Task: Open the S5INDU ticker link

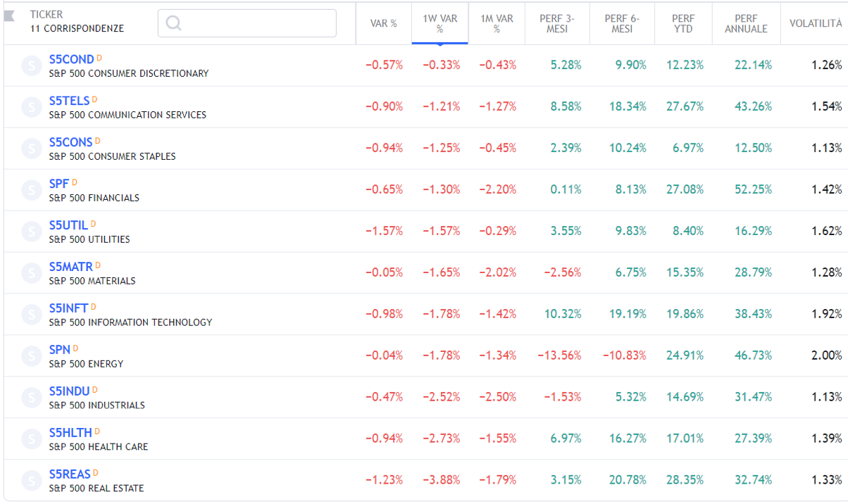Action: [x=69, y=391]
